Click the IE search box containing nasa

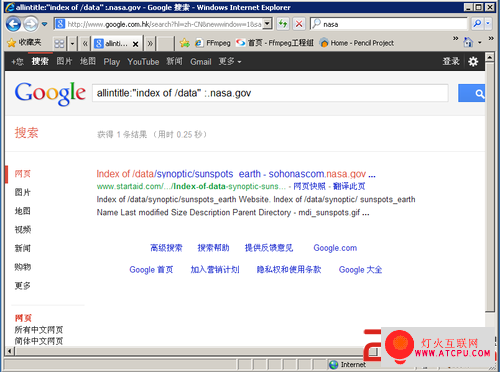coord(389,24)
